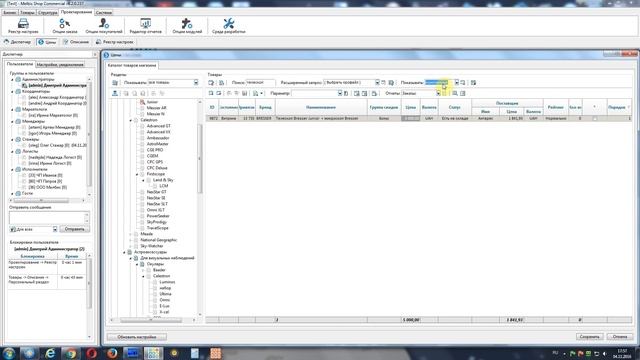Select National Geographic in the catalog tree

tap(159, 240)
